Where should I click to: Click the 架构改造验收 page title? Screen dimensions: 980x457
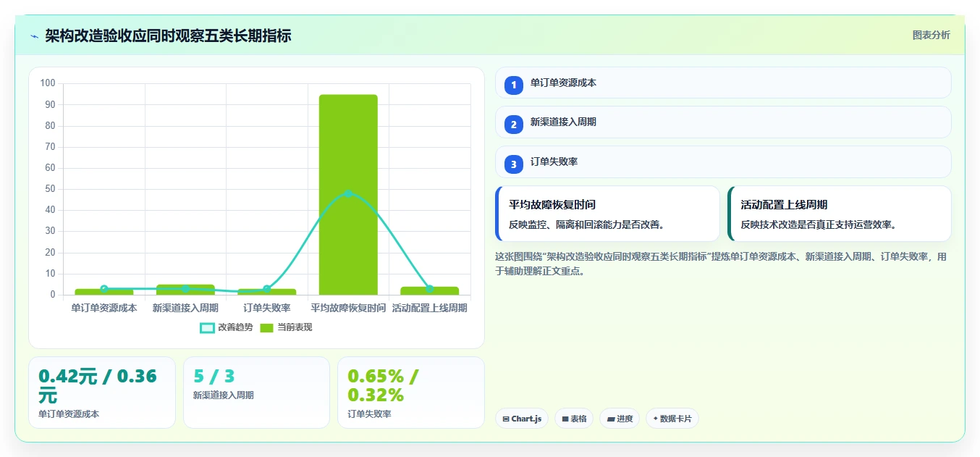pos(168,35)
